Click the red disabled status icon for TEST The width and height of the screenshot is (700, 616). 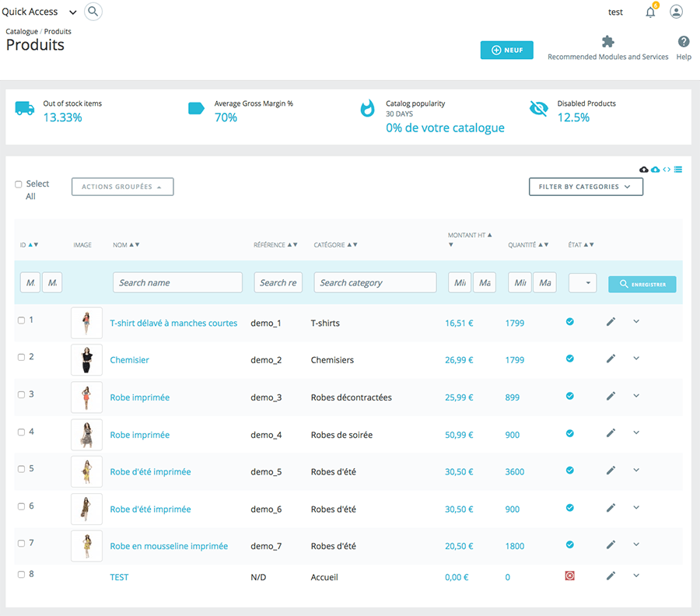click(x=570, y=576)
